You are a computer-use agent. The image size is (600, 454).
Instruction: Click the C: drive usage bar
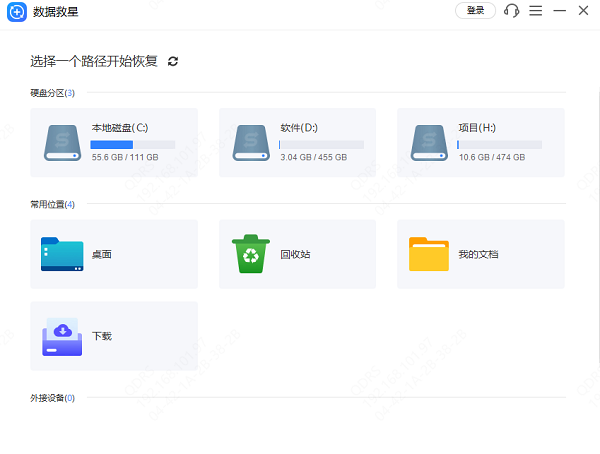133,145
